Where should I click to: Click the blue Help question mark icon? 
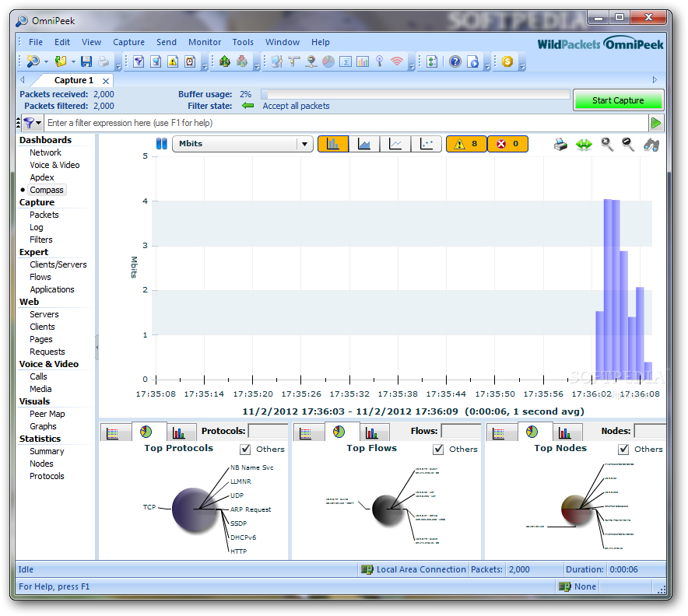pyautogui.click(x=455, y=61)
